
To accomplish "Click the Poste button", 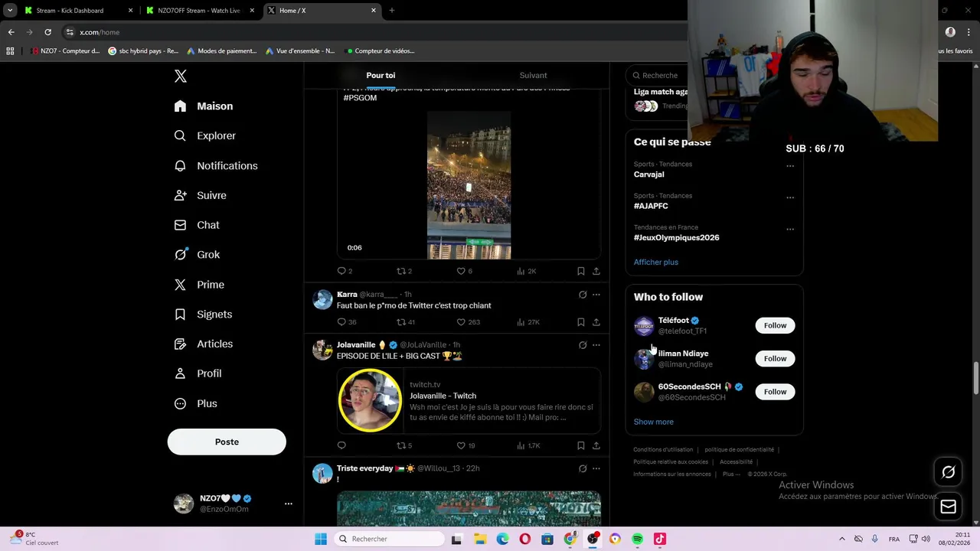I will [x=227, y=442].
